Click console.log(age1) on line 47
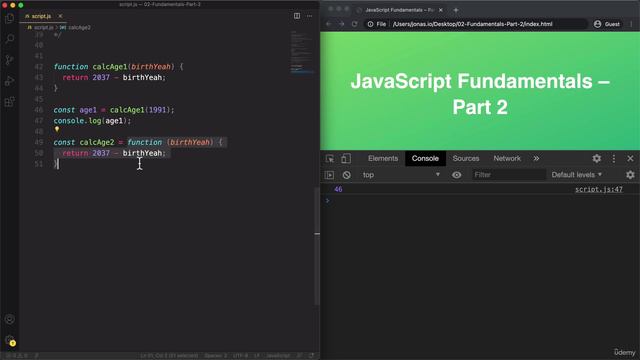 point(92,121)
